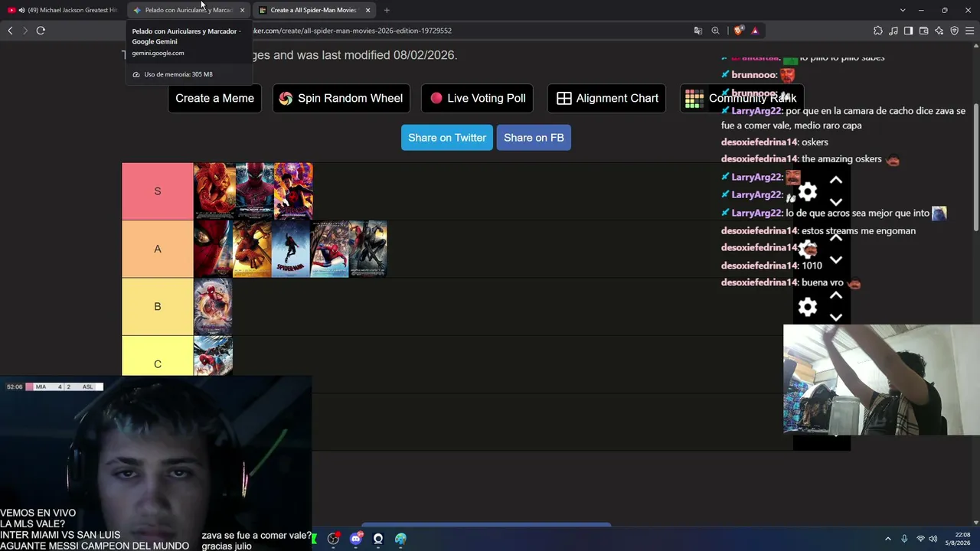Click the light-orange B tier label
Screen dimensions: 980x551
(x=158, y=306)
